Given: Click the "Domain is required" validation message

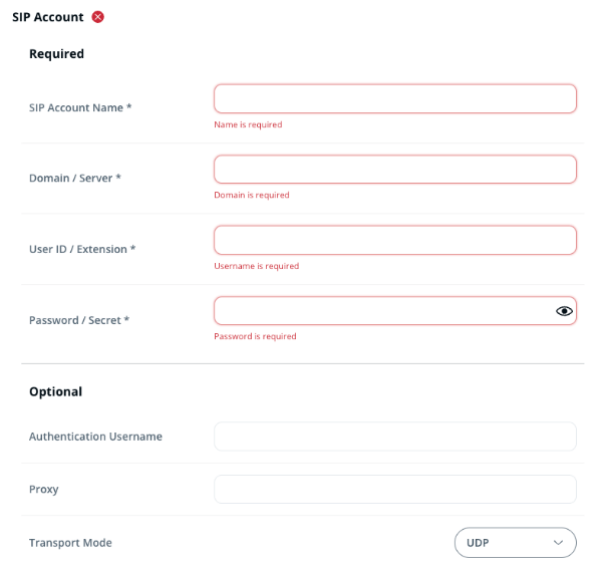Looking at the screenshot, I should point(252,195).
